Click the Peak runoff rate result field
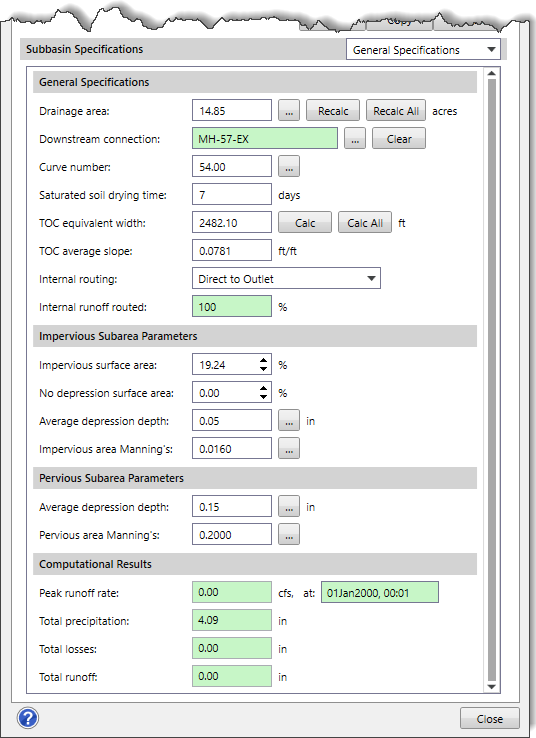 coord(232,592)
